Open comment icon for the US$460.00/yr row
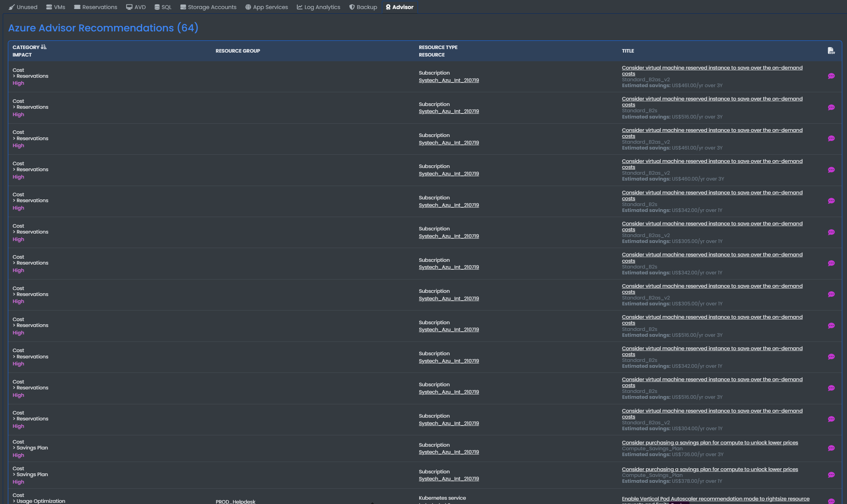 831,170
